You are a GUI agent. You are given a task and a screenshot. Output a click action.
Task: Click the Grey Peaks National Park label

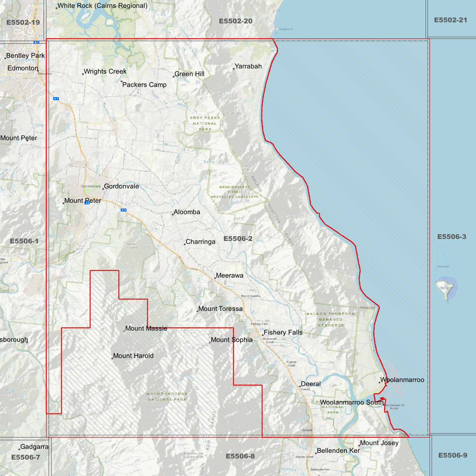coord(205,123)
